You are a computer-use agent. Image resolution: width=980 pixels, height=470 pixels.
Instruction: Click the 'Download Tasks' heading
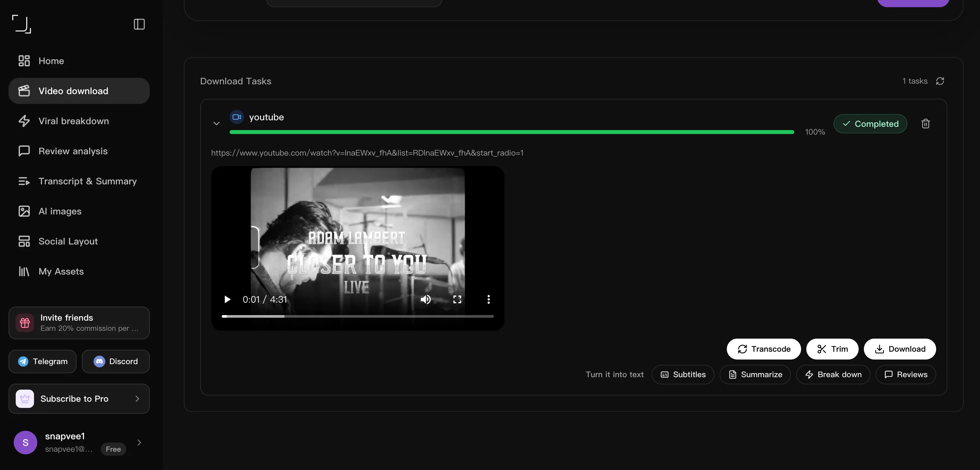[236, 81]
